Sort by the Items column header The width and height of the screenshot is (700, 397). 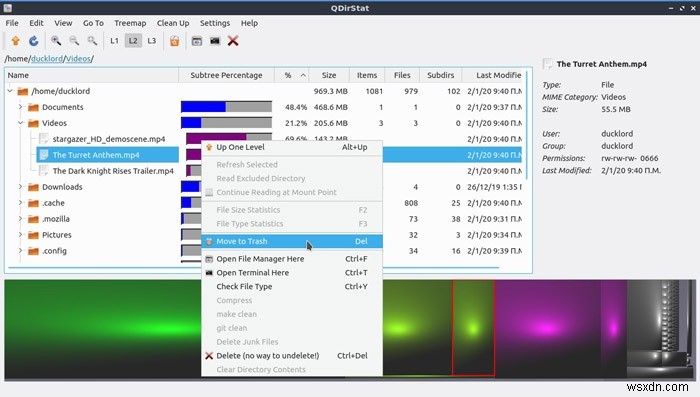pyautogui.click(x=367, y=75)
